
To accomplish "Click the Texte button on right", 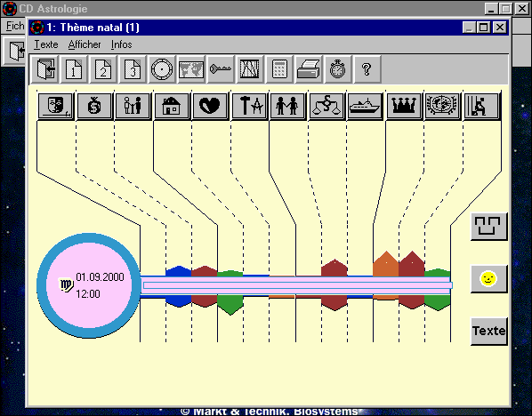I will [488, 331].
